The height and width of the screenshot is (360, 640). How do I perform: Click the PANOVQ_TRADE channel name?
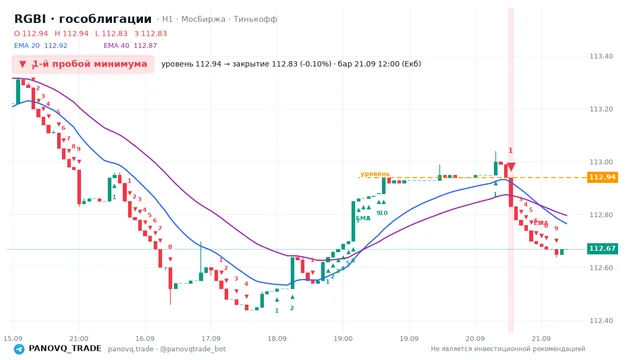tap(65, 349)
